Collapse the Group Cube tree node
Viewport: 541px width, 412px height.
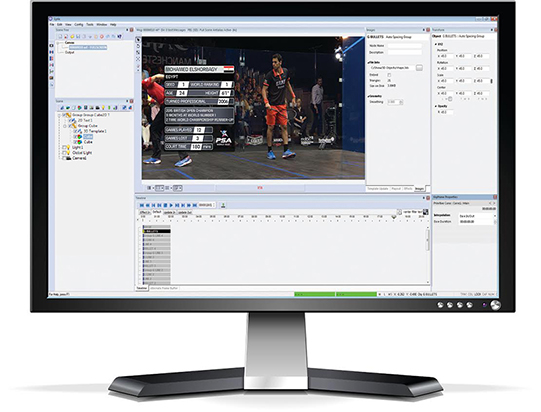(65, 126)
